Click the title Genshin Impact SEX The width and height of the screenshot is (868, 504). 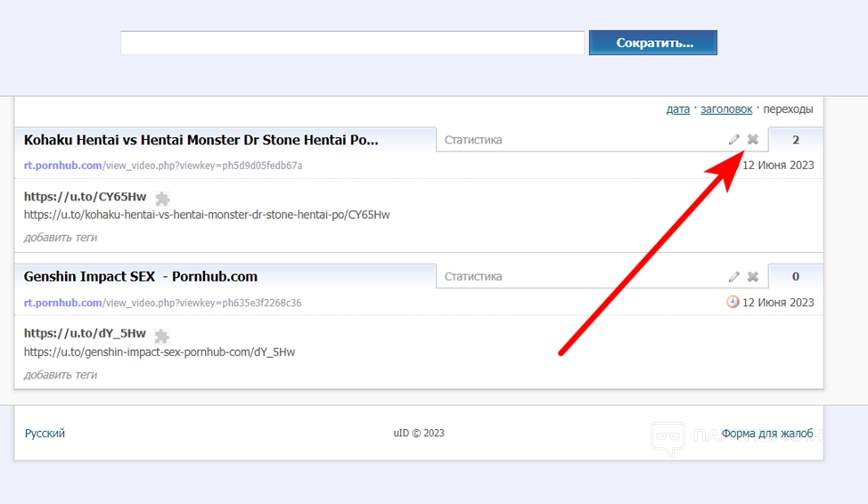(141, 277)
